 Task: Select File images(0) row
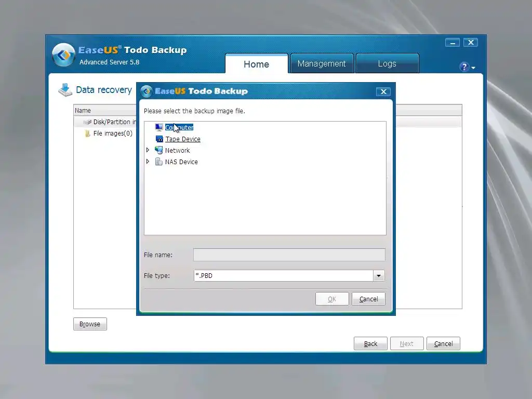click(x=113, y=134)
